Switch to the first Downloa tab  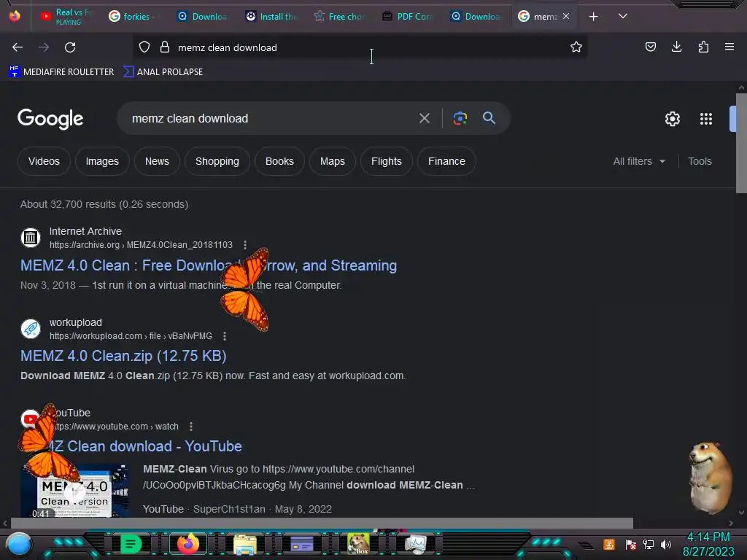[x=203, y=16]
